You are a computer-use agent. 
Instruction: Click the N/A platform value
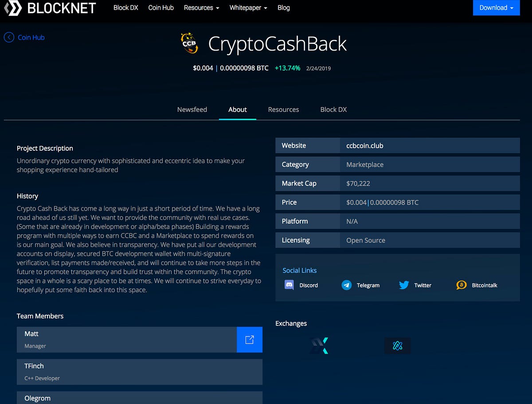[352, 221]
